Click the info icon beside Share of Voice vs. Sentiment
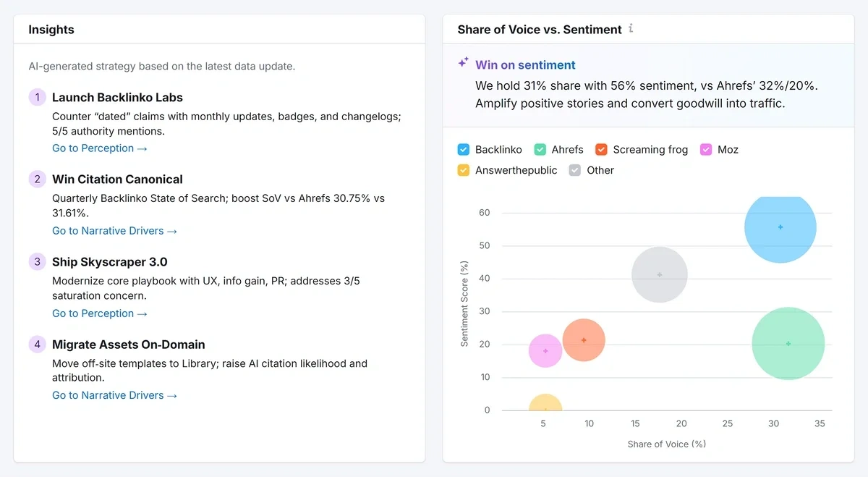This screenshot has width=868, height=477. (x=630, y=29)
